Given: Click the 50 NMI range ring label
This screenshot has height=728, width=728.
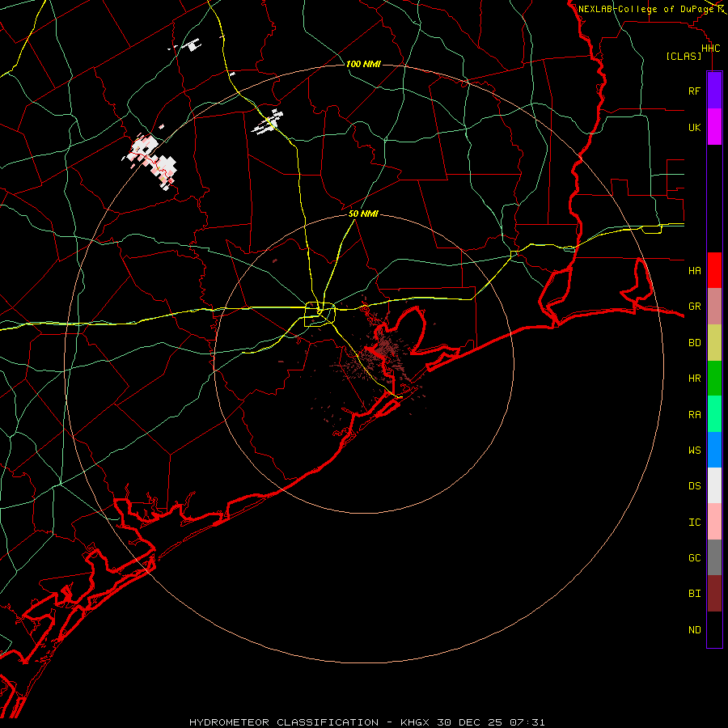Looking at the screenshot, I should click(363, 214).
